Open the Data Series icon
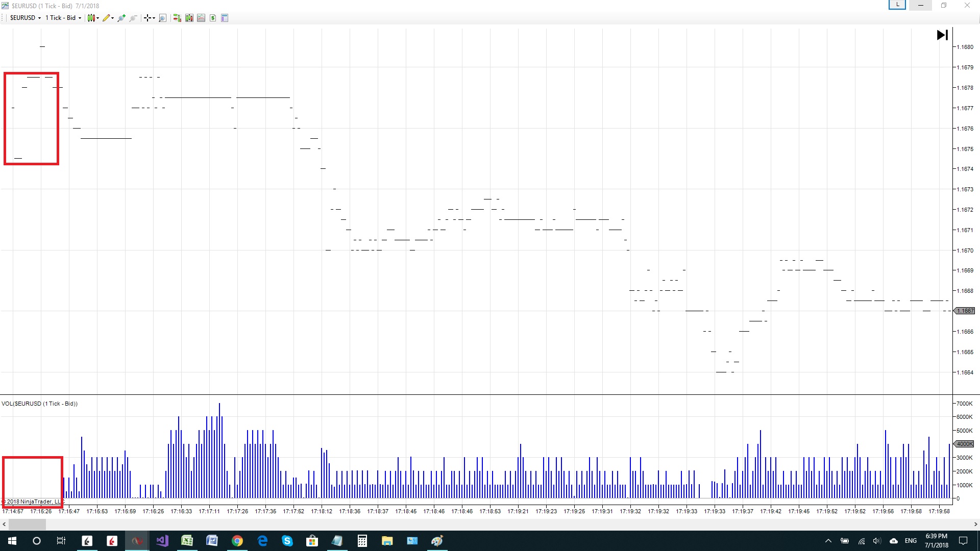The image size is (980, 551). pyautogui.click(x=189, y=18)
